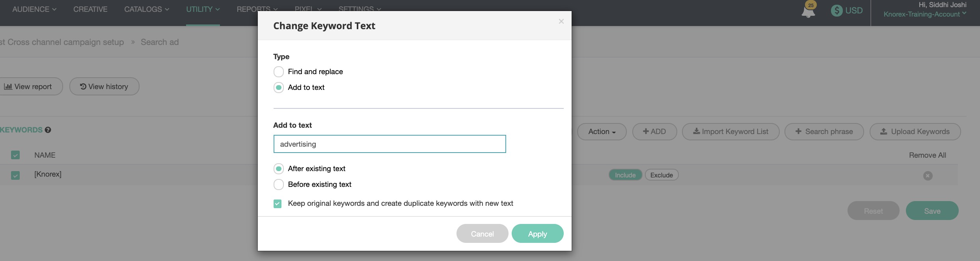Open View history button
The image size is (980, 261).
[x=104, y=86]
